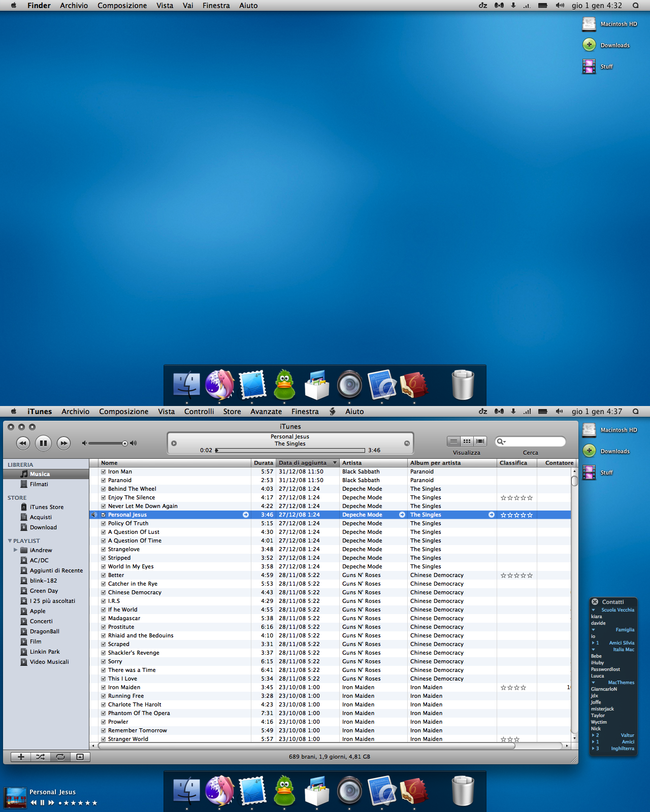The image size is (650, 812).
Task: Uncheck the This I Love checkbox
Action: 103,679
